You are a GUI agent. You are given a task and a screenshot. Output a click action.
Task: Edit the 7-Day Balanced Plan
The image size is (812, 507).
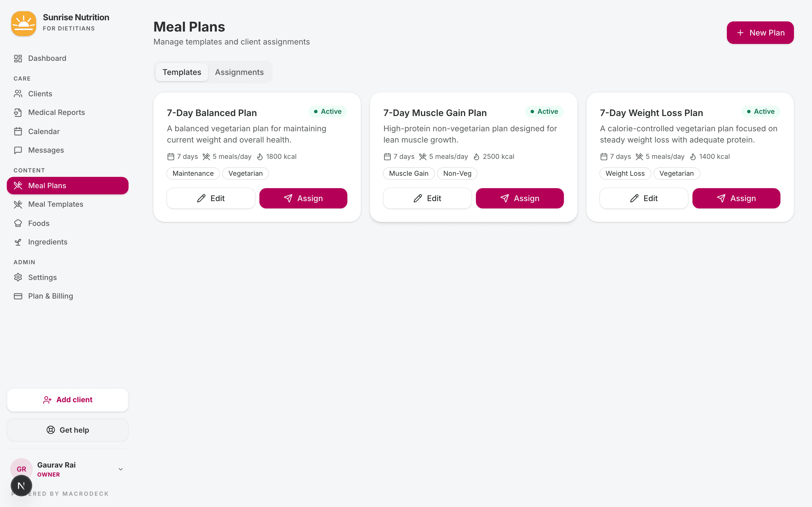[x=211, y=198]
